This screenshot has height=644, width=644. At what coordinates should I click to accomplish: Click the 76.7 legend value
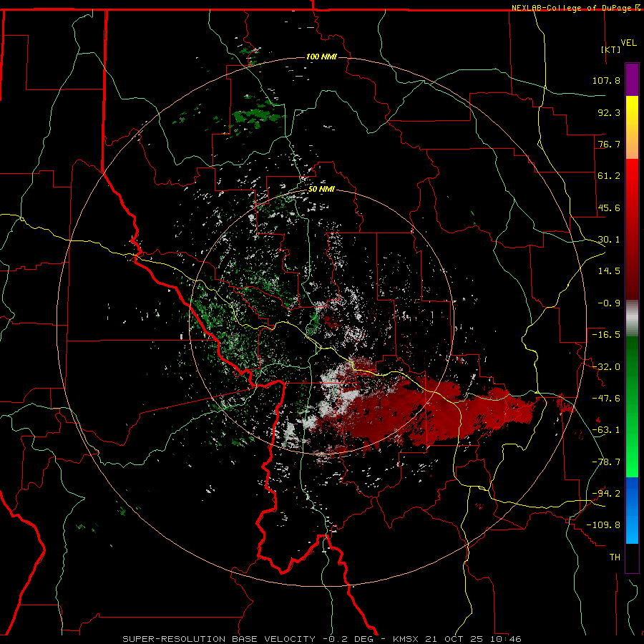click(609, 144)
